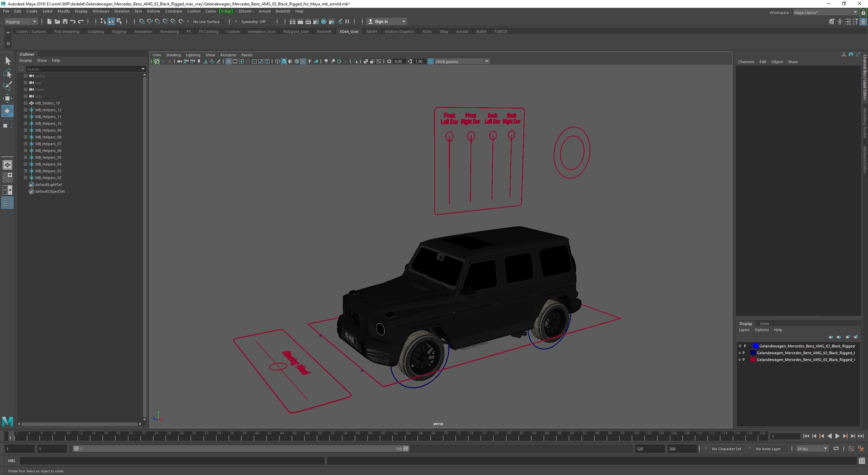The height and width of the screenshot is (475, 868).
Task: Click the shelf settings gear icon
Action: [x=8, y=43]
